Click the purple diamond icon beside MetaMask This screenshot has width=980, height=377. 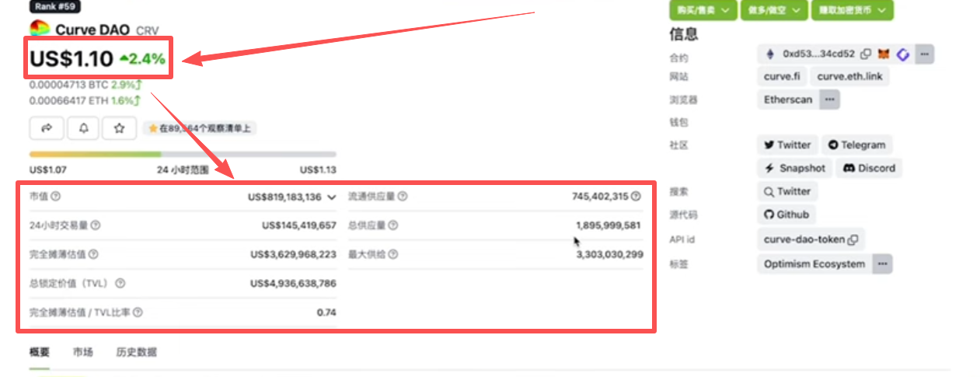coord(903,54)
